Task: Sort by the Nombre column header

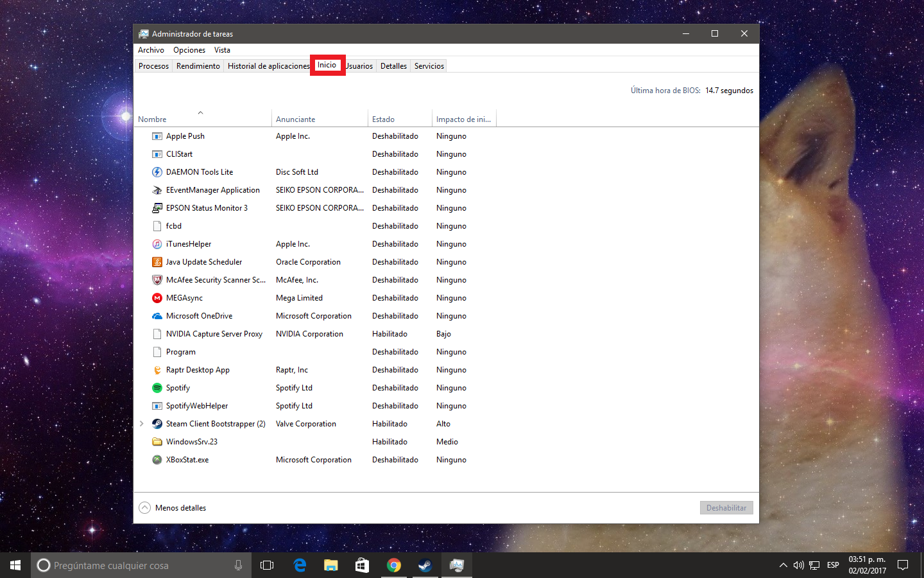Action: [203, 119]
